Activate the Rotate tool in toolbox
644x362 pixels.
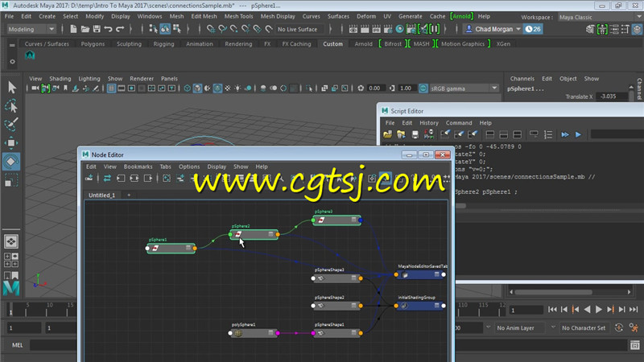11,162
